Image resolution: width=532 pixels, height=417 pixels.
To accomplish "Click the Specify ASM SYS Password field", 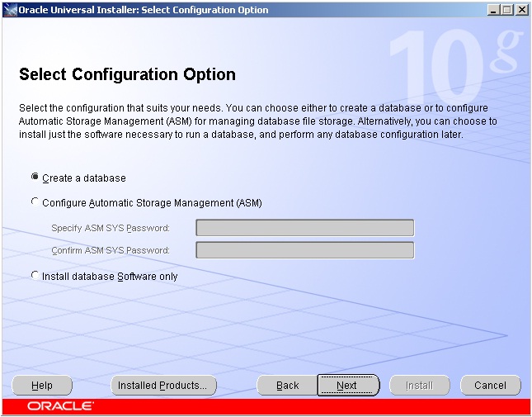I will [304, 228].
